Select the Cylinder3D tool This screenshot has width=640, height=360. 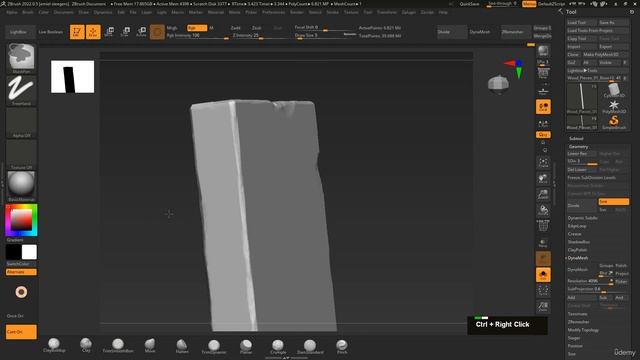614,90
